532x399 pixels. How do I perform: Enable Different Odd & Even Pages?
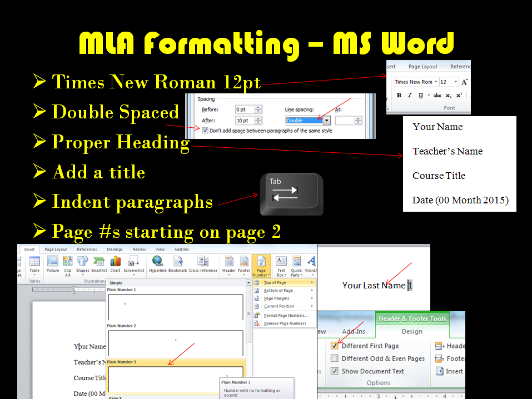click(x=334, y=358)
